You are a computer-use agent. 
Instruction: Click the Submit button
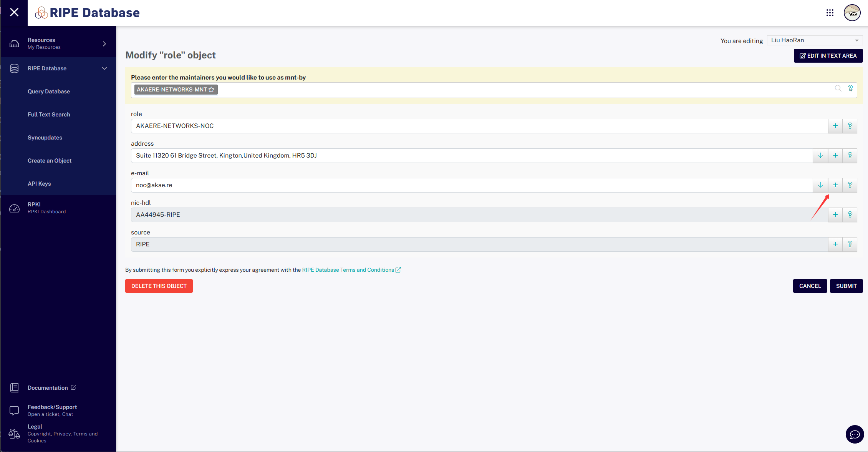[x=846, y=286]
